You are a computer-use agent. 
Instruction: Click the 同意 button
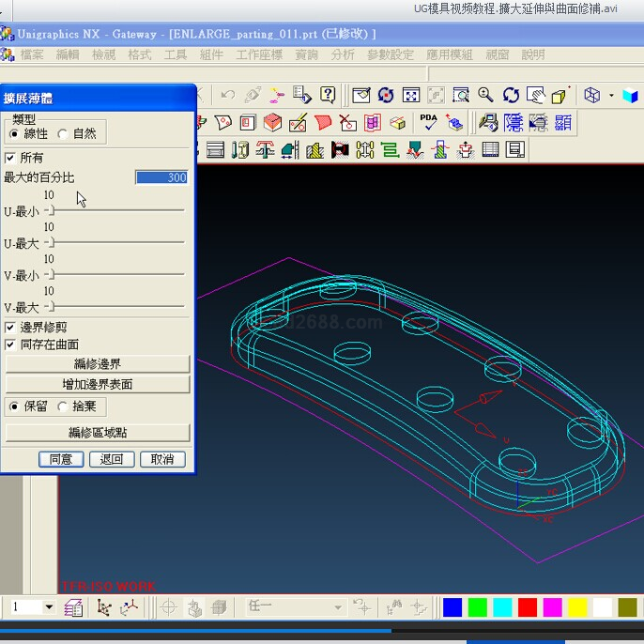(x=61, y=459)
